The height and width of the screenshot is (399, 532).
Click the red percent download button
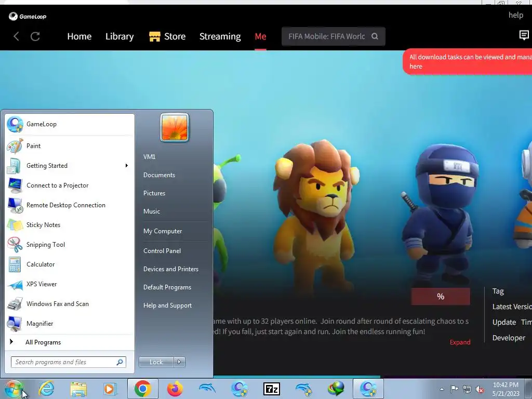pos(441,297)
